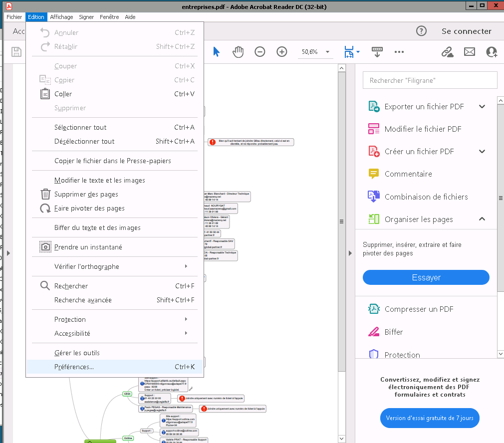Choose Gérer les outils menu entry
The image size is (504, 443).
115,353
